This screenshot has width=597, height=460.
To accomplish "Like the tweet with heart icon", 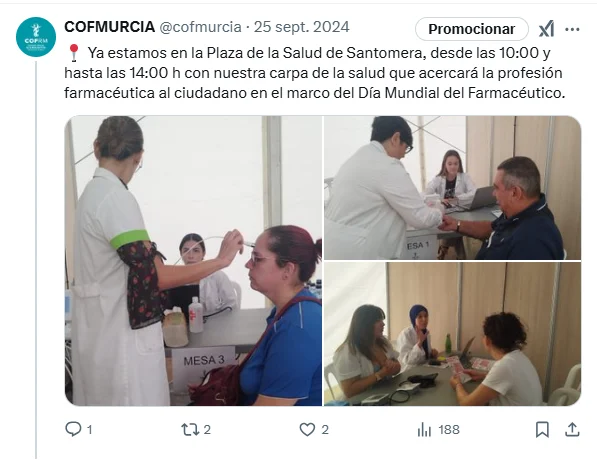I will tap(307, 430).
